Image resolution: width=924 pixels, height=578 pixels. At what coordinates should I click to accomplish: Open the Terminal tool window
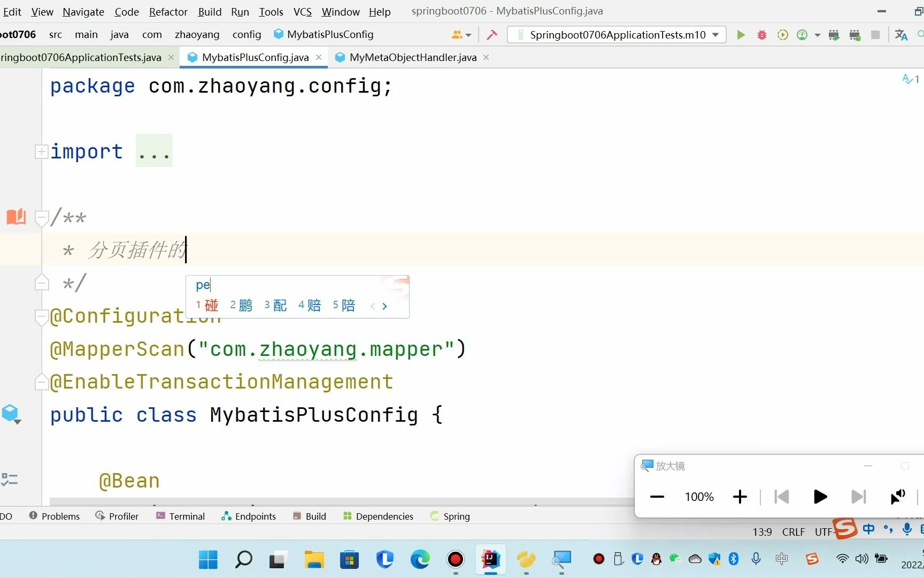[180, 516]
